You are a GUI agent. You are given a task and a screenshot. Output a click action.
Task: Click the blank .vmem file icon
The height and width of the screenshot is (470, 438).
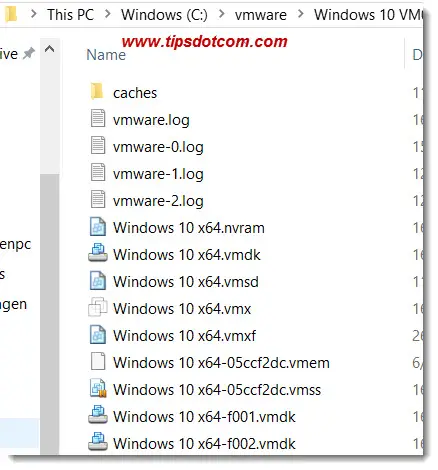[98, 361]
